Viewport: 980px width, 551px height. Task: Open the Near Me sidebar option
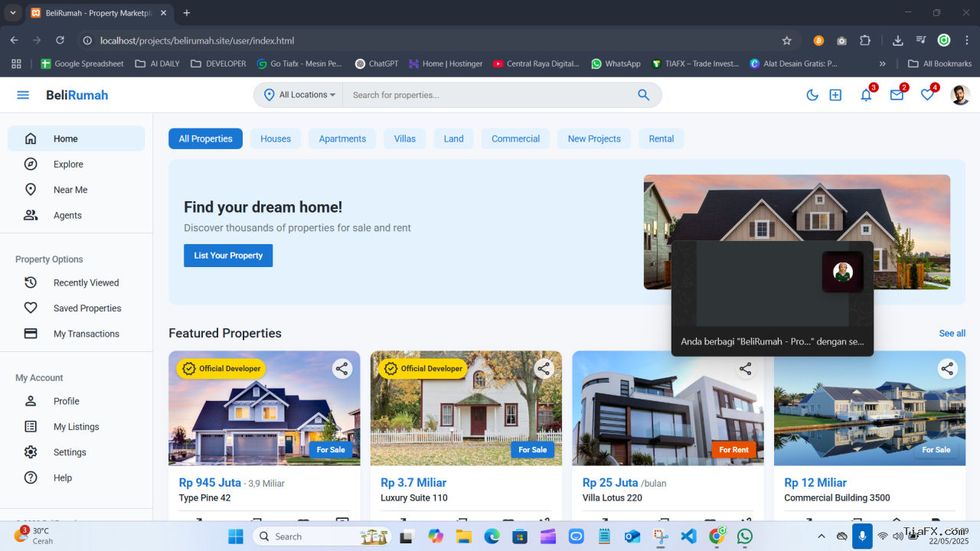[68, 189]
